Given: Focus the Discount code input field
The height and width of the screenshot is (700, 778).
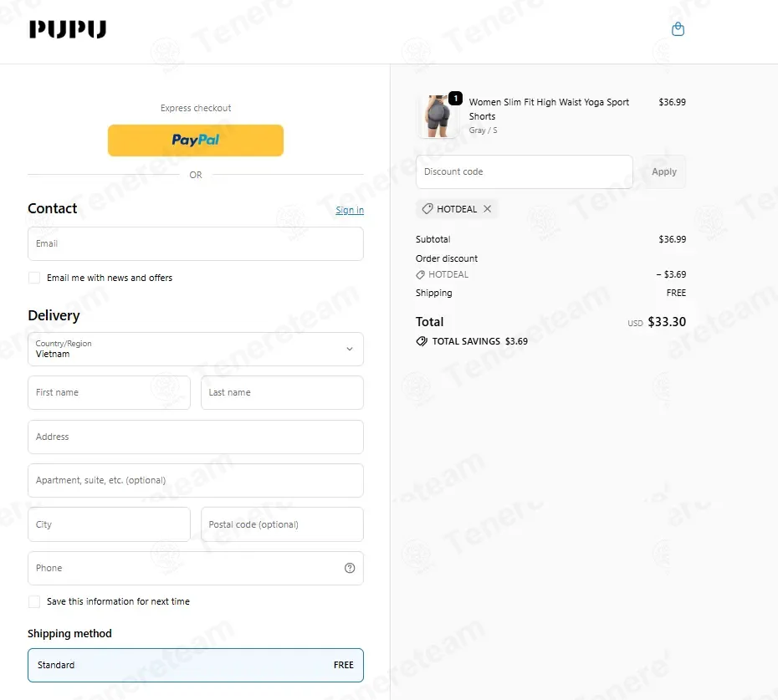Looking at the screenshot, I should (524, 171).
